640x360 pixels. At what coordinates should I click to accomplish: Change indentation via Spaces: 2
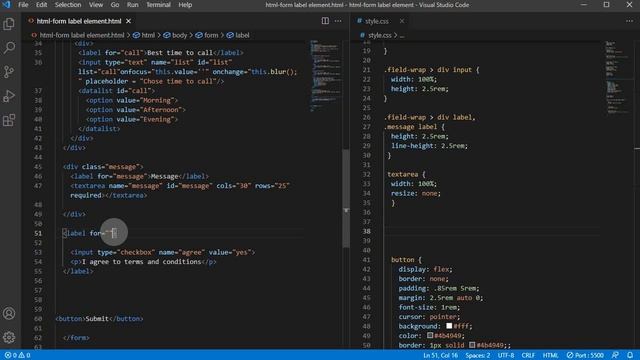coord(478,355)
